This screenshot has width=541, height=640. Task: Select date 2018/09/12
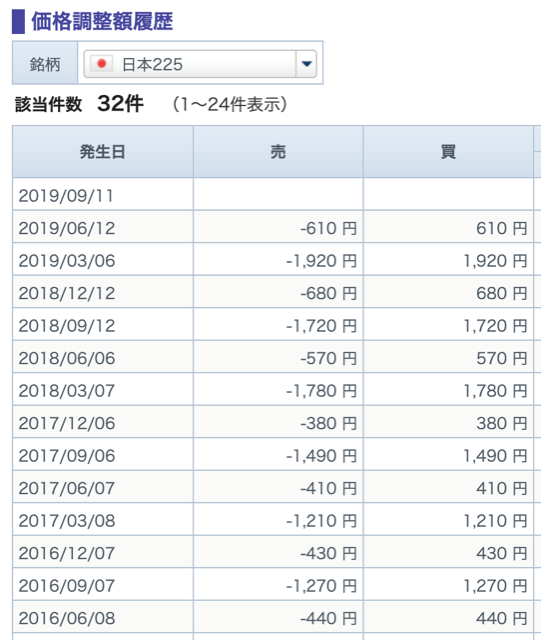coord(67,326)
